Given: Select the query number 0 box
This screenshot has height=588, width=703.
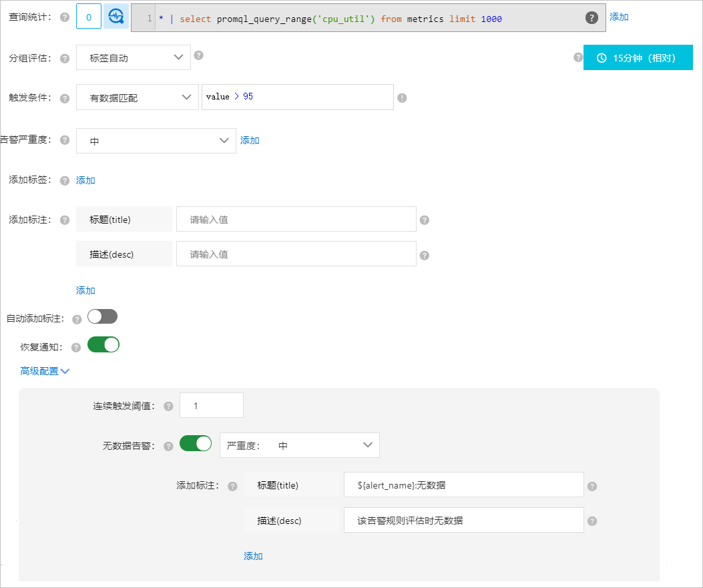Looking at the screenshot, I should tap(89, 17).
